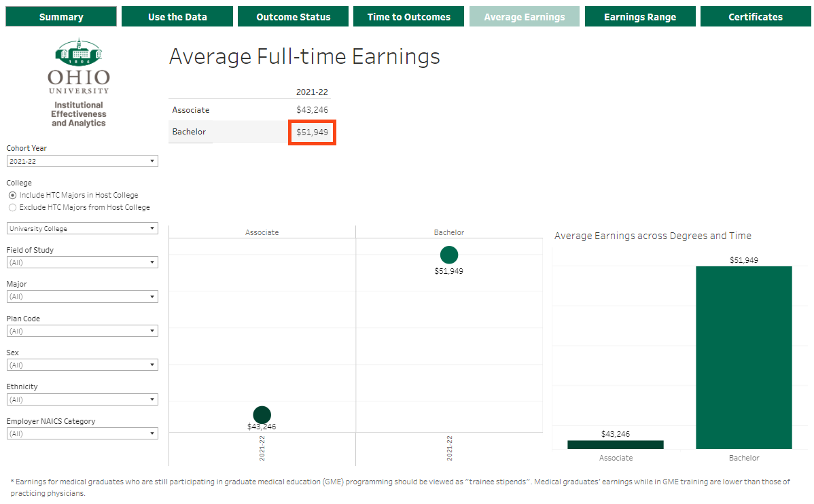Select the $51,949 value in the earnings table
Screen dimensions: 814x504
click(312, 132)
